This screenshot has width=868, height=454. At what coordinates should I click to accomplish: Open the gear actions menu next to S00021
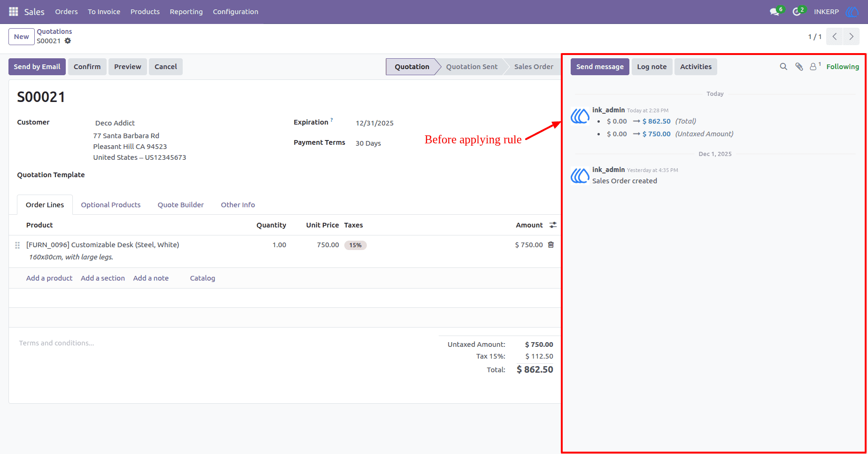tap(68, 41)
